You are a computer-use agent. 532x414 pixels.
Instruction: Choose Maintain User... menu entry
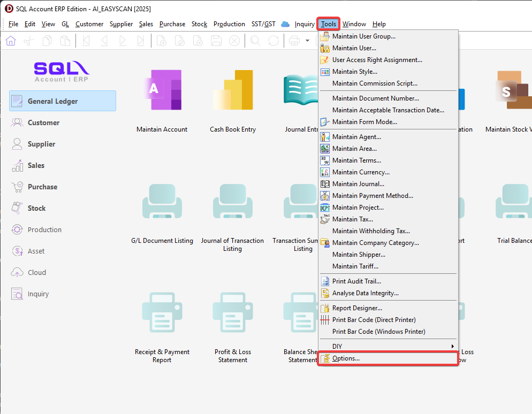(x=354, y=48)
